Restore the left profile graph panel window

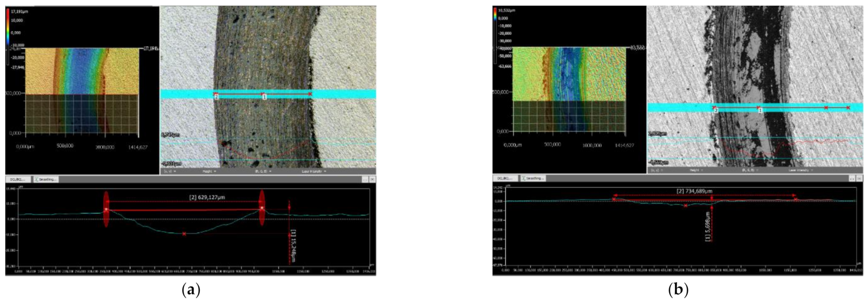point(365,179)
